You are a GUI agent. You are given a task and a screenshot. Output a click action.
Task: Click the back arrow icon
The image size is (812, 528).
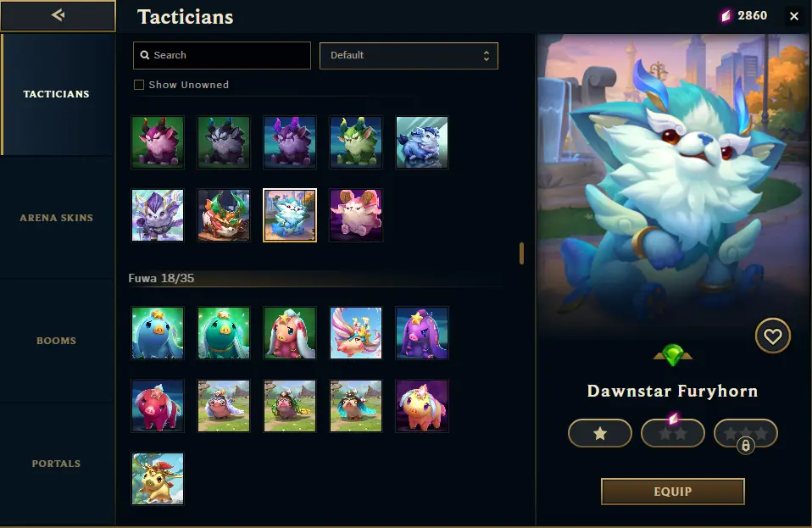coord(58,15)
